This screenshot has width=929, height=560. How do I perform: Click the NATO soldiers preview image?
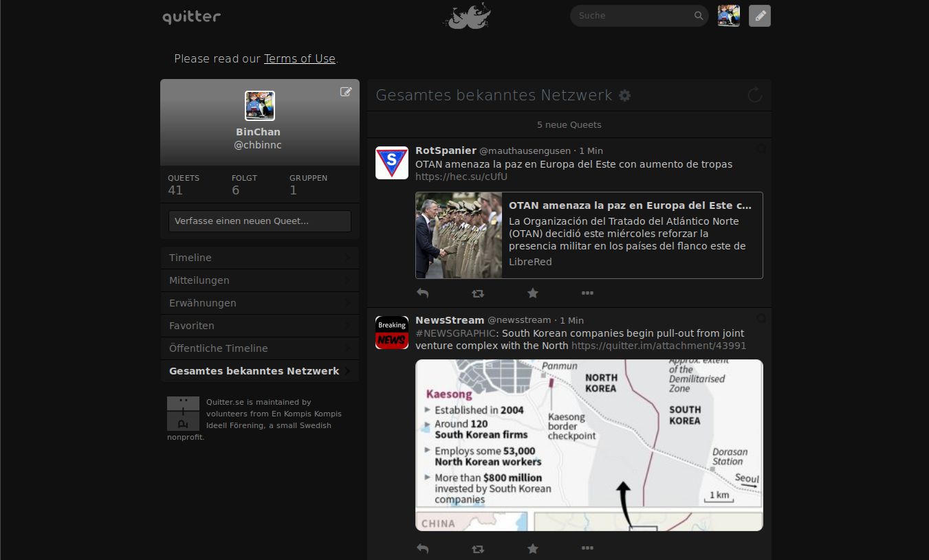pyautogui.click(x=459, y=235)
